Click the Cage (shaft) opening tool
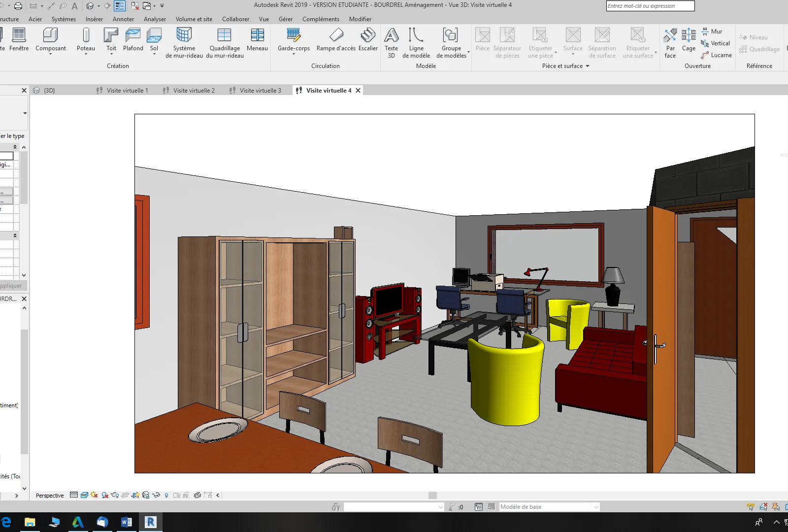 [689, 39]
